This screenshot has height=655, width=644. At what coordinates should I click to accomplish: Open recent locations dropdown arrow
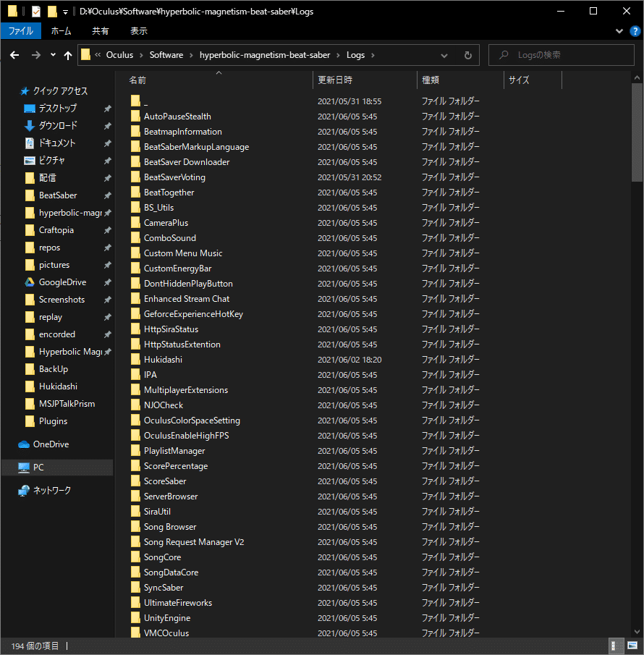53,55
